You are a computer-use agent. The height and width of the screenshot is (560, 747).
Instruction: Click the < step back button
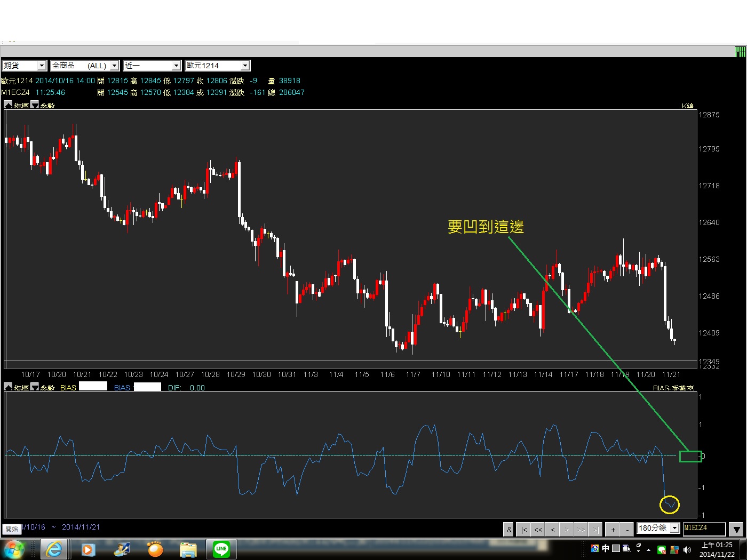[553, 529]
